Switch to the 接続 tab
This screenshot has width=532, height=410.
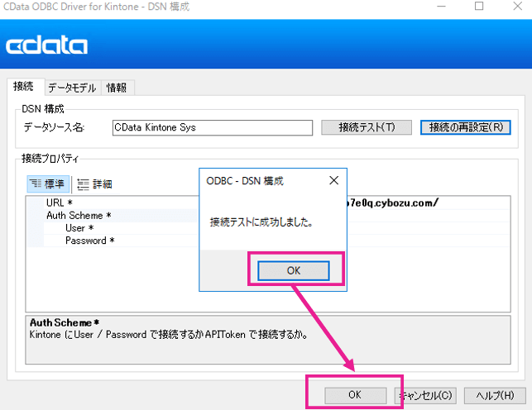coord(24,87)
